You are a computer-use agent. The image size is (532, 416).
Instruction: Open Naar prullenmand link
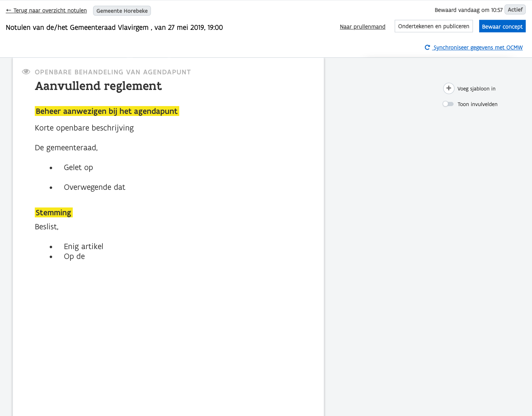(x=362, y=27)
